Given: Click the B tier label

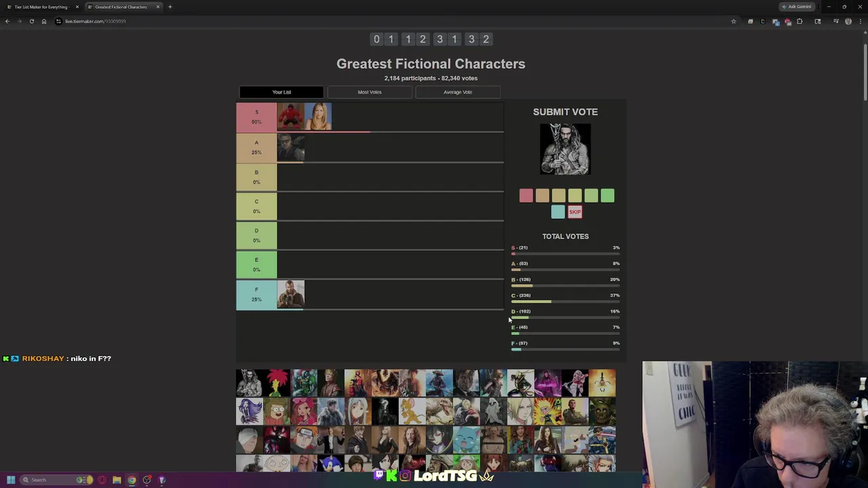Looking at the screenshot, I should click(x=256, y=177).
